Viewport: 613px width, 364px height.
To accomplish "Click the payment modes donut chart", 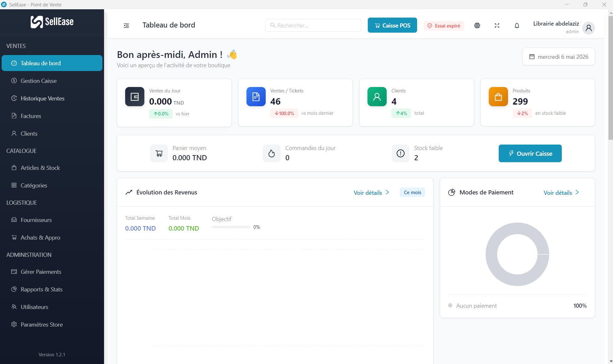I will (517, 254).
